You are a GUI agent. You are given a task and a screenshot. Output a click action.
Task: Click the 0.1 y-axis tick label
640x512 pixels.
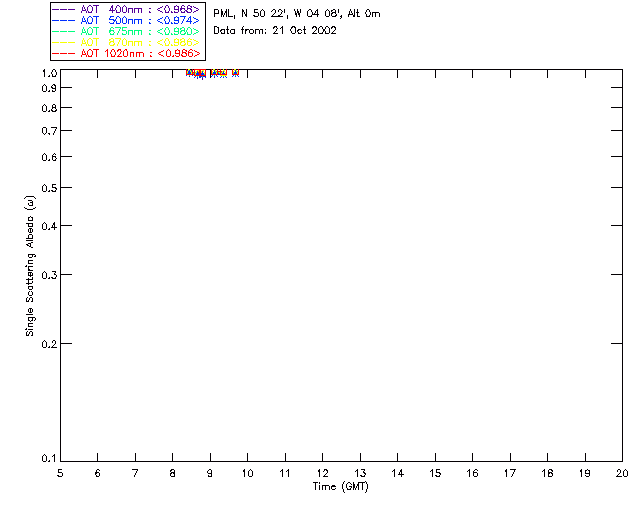[x=49, y=459]
